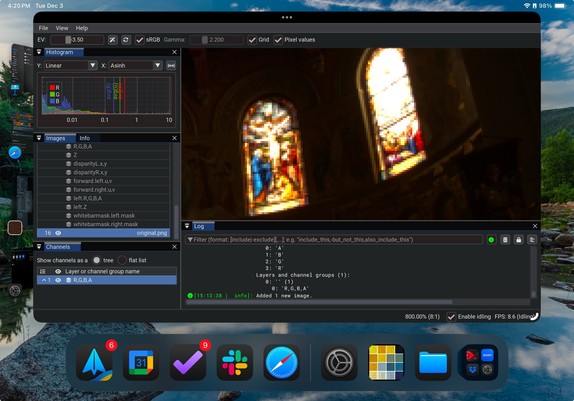Toggle the eye on the R,G,B,A channel row
Image resolution: width=574 pixels, height=401 pixels.
point(58,280)
